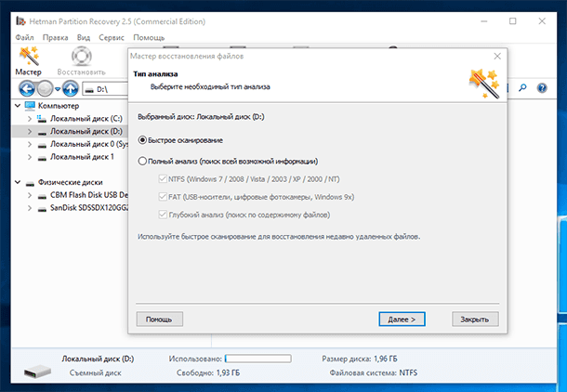567x392 pixels.
Task: Click the Закрыть button
Action: 475,320
